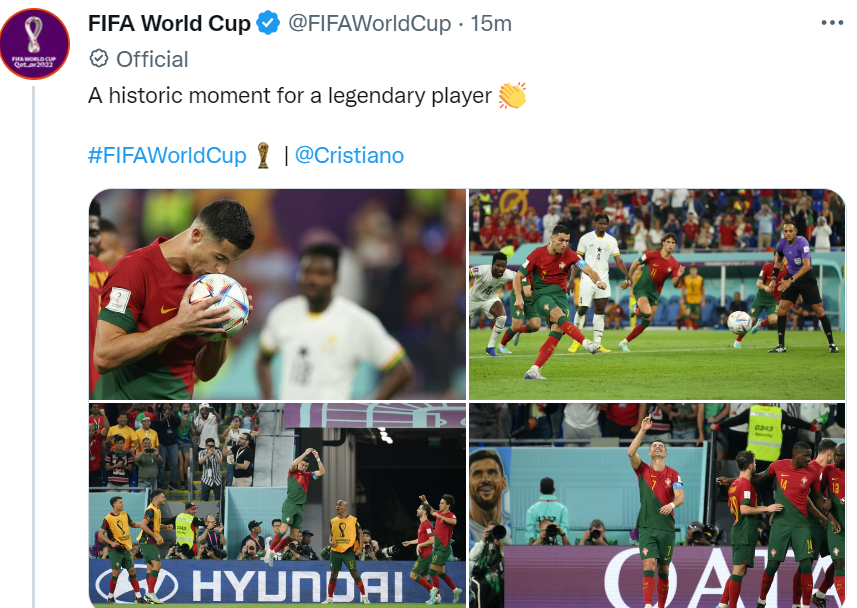This screenshot has height=608, width=857.
Task: Open photo of player pointing to sky
Action: pyautogui.click(x=657, y=505)
